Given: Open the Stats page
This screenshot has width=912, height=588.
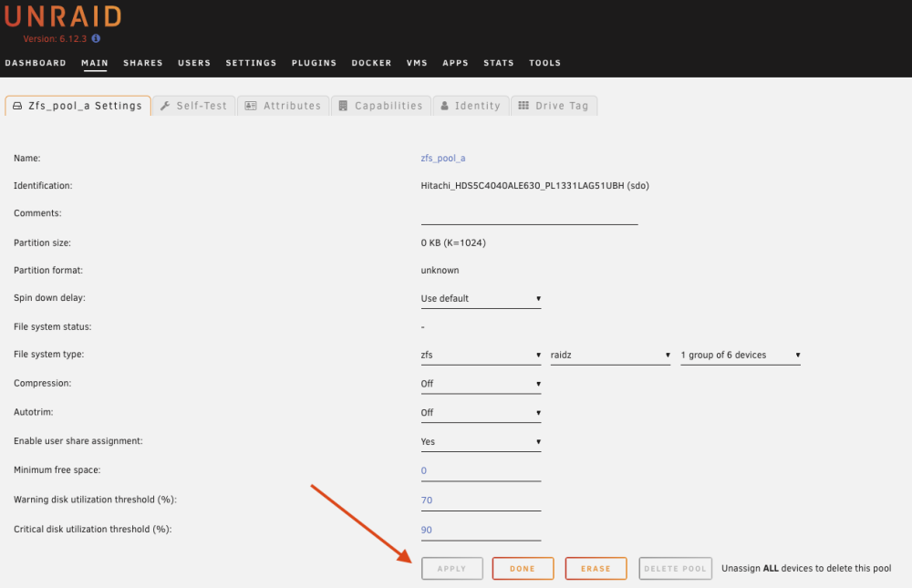Looking at the screenshot, I should [x=499, y=63].
